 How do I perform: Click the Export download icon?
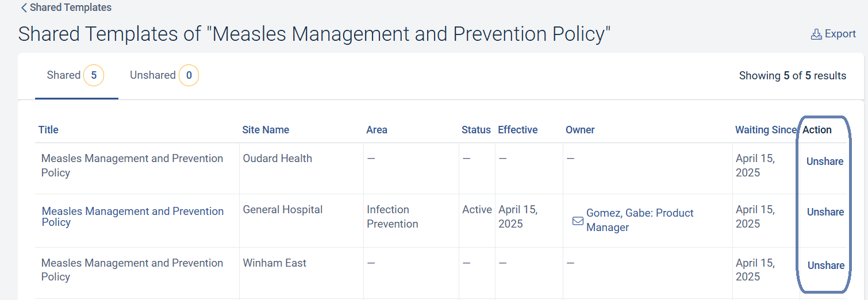(816, 34)
